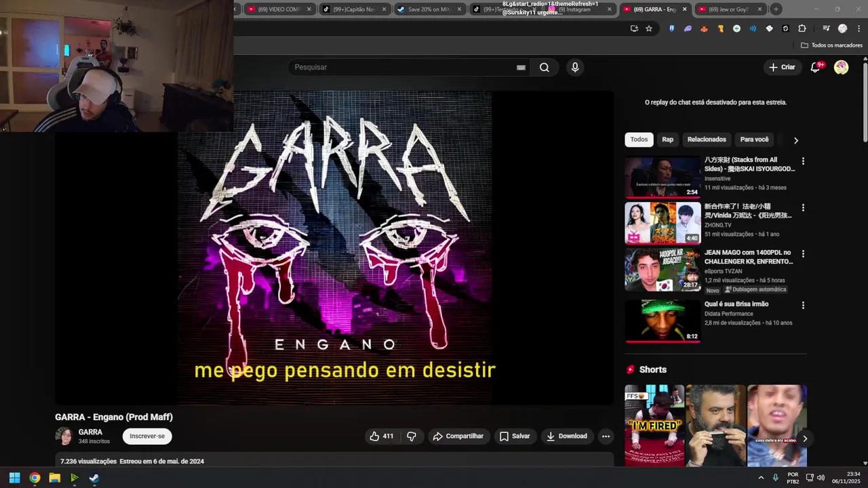Click the page vertical scrollbar
The height and width of the screenshot is (488, 868).
click(x=865, y=102)
